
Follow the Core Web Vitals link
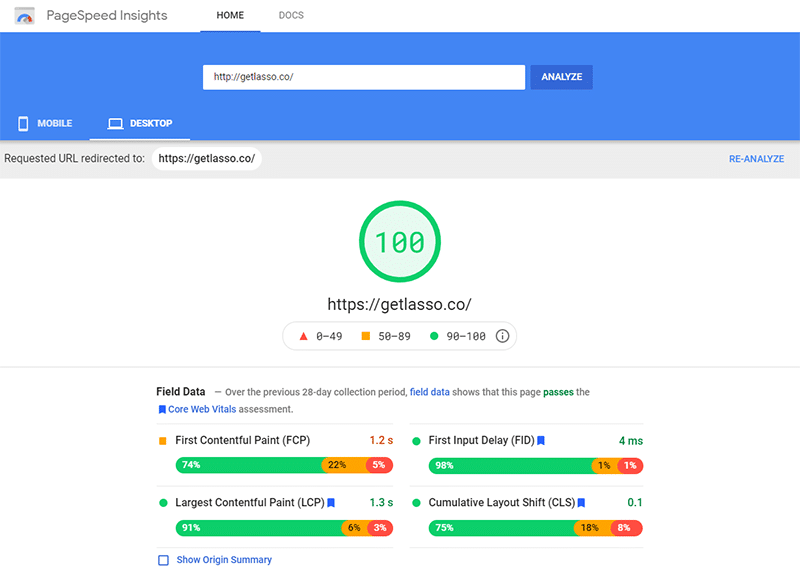202,409
